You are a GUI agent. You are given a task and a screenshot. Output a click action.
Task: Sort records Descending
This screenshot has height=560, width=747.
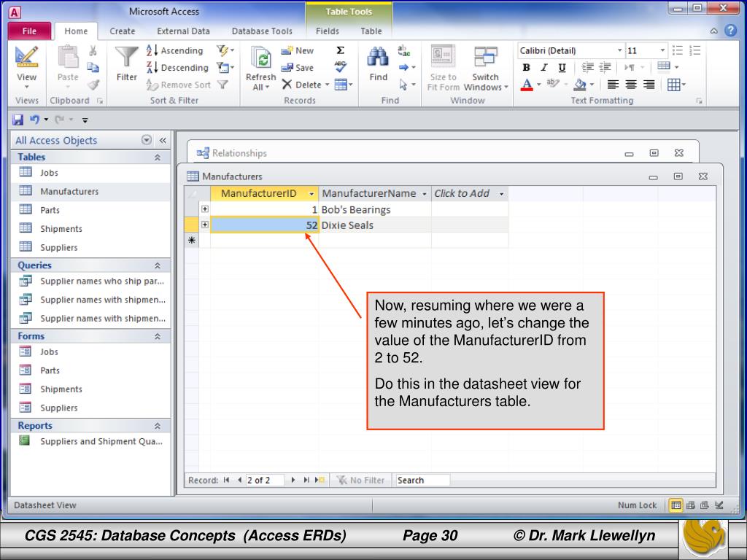(x=177, y=68)
